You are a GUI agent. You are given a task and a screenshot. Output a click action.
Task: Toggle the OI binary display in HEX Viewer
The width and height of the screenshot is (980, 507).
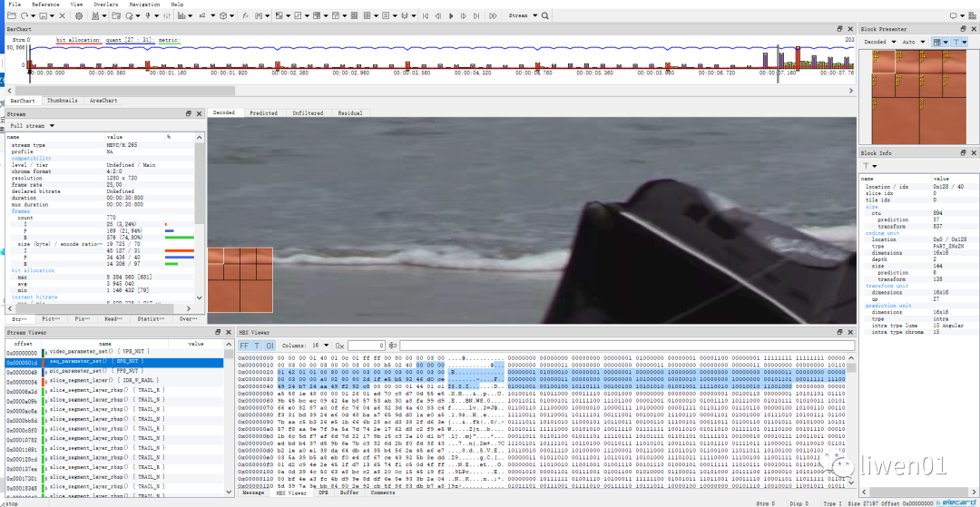click(269, 346)
